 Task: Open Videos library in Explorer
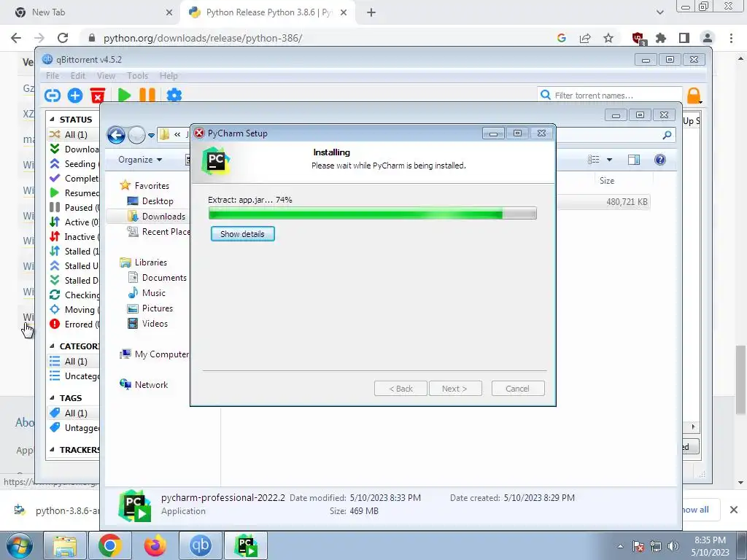click(x=147, y=324)
